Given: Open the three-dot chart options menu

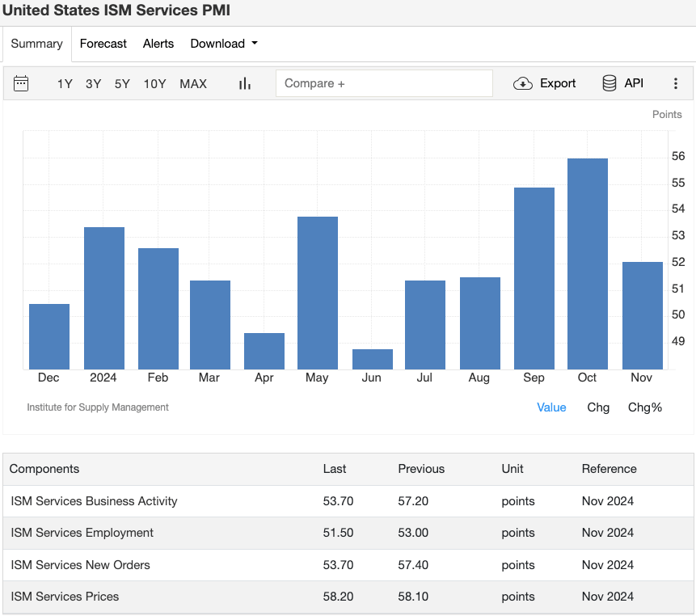Looking at the screenshot, I should tap(676, 83).
